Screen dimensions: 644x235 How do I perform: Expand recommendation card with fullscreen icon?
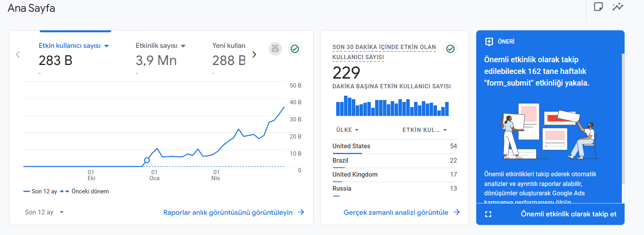coord(488,214)
